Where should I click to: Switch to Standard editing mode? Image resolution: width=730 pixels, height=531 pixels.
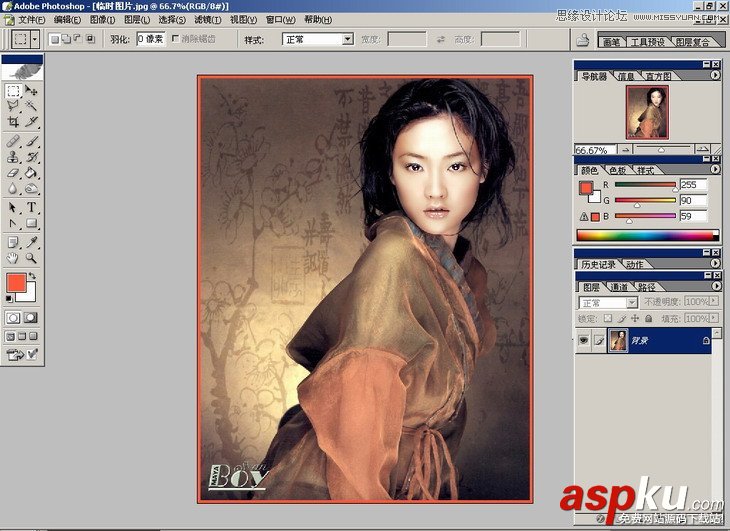13,318
